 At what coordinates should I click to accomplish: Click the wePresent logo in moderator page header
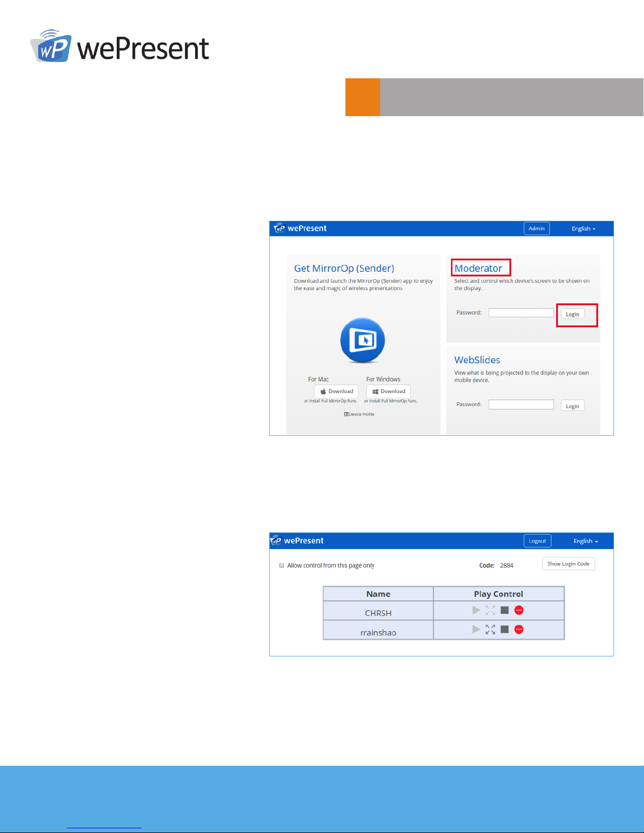pyautogui.click(x=297, y=540)
